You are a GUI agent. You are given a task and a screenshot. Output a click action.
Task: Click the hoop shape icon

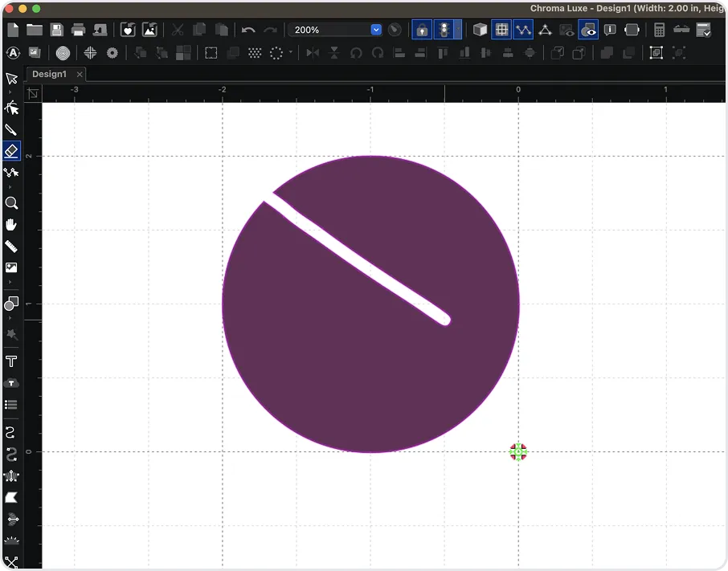[632, 30]
